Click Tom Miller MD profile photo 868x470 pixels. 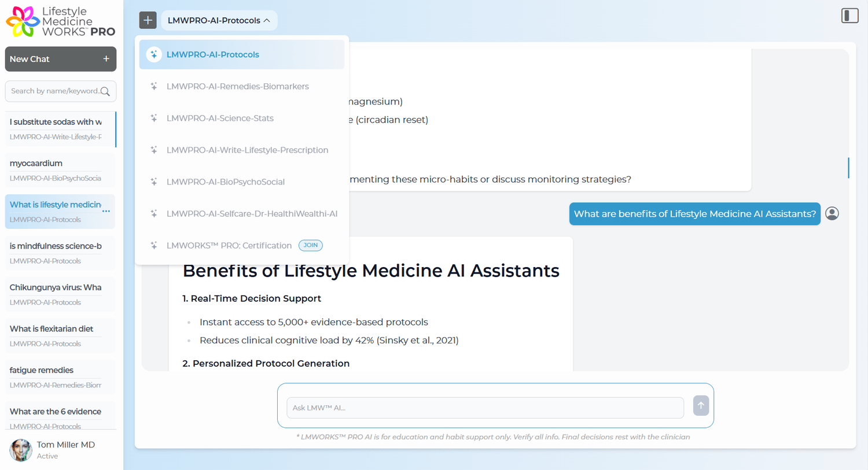click(x=21, y=450)
